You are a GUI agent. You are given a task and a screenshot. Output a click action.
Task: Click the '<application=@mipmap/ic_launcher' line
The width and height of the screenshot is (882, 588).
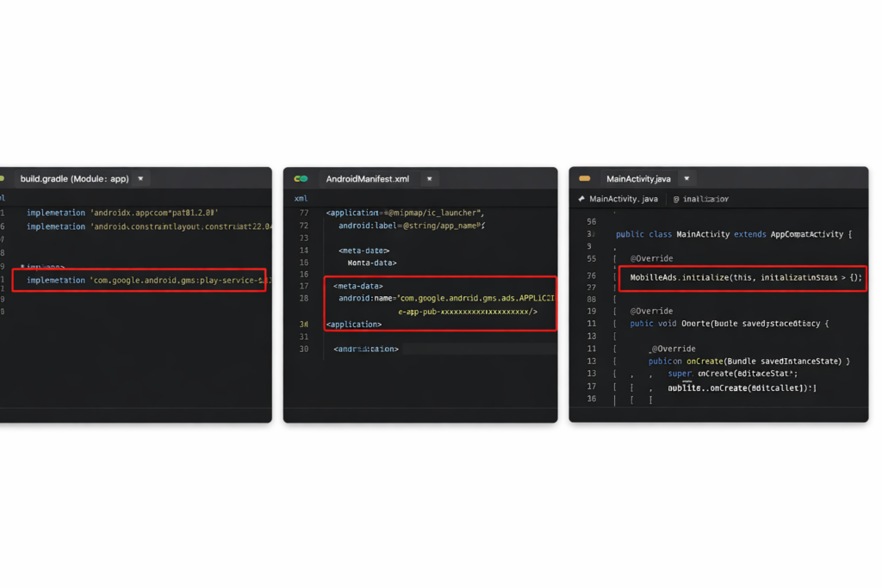pos(405,213)
